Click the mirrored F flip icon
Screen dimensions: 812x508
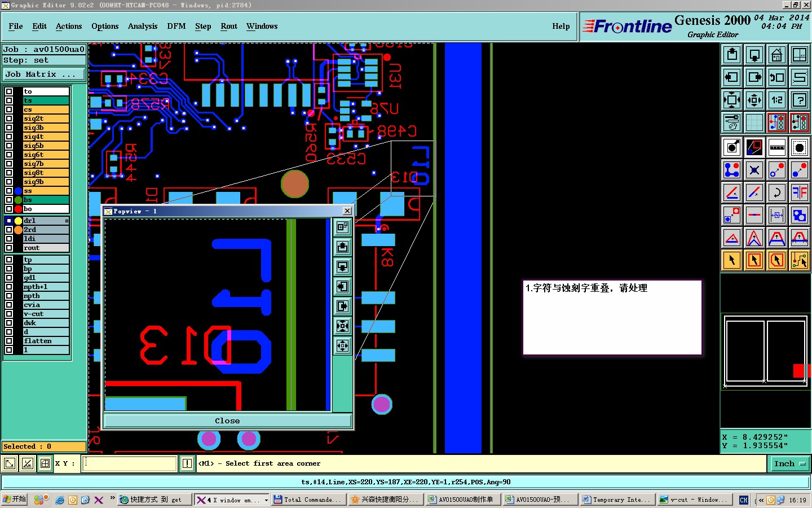(x=800, y=192)
